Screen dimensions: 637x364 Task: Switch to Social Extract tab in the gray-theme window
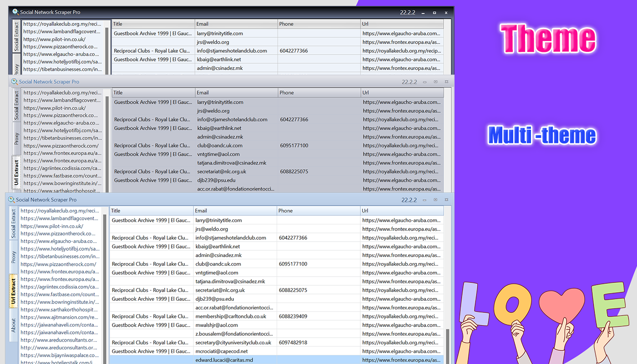tap(16, 105)
